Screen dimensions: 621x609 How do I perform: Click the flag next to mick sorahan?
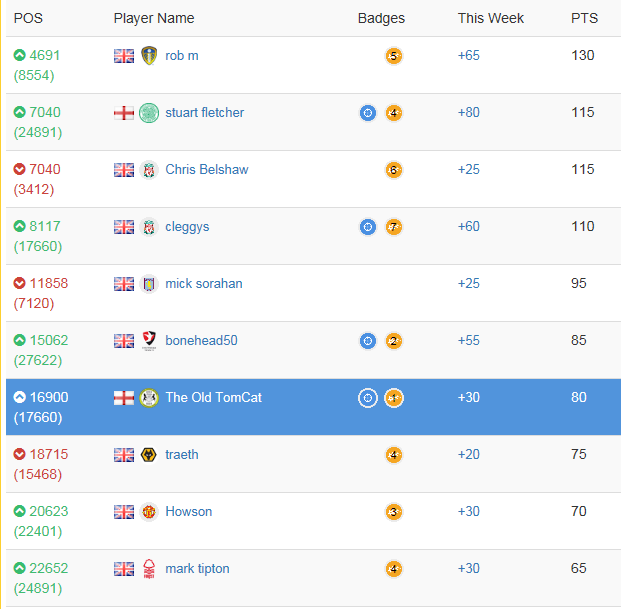click(x=124, y=284)
